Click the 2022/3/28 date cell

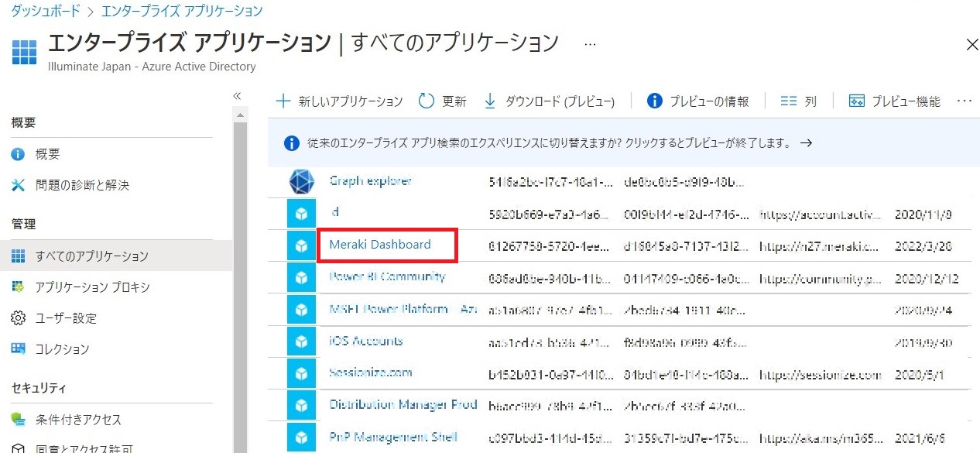[x=923, y=246]
